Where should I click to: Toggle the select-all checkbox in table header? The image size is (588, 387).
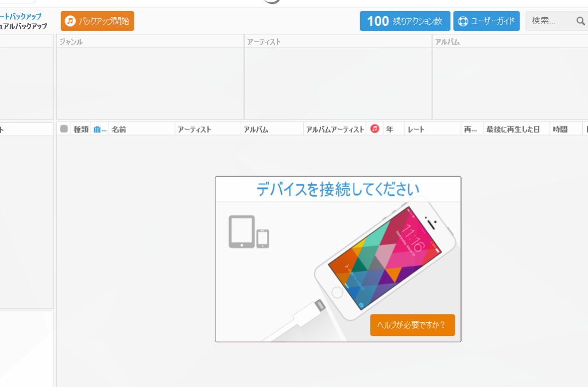pos(64,129)
